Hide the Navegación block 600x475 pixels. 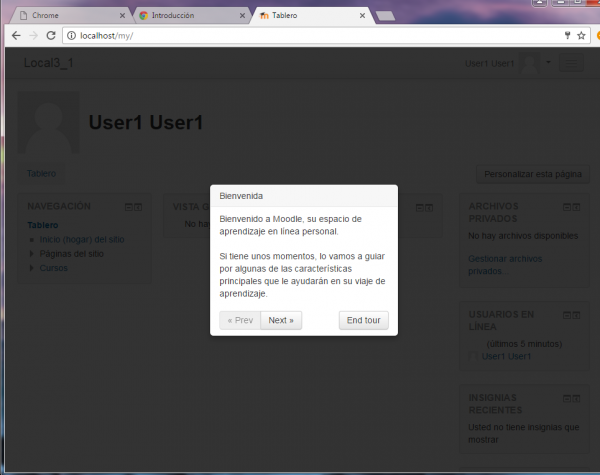(x=129, y=207)
